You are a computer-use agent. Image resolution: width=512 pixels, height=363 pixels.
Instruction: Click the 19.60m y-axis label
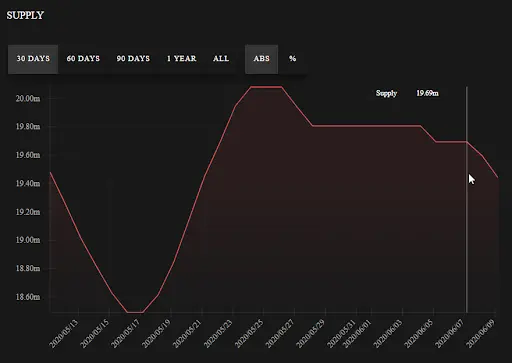click(28, 155)
